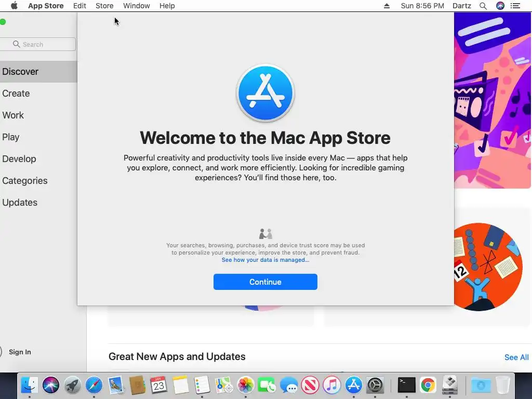The image size is (532, 399).
Task: Click Sign In at sidebar bottom
Action: (x=20, y=352)
